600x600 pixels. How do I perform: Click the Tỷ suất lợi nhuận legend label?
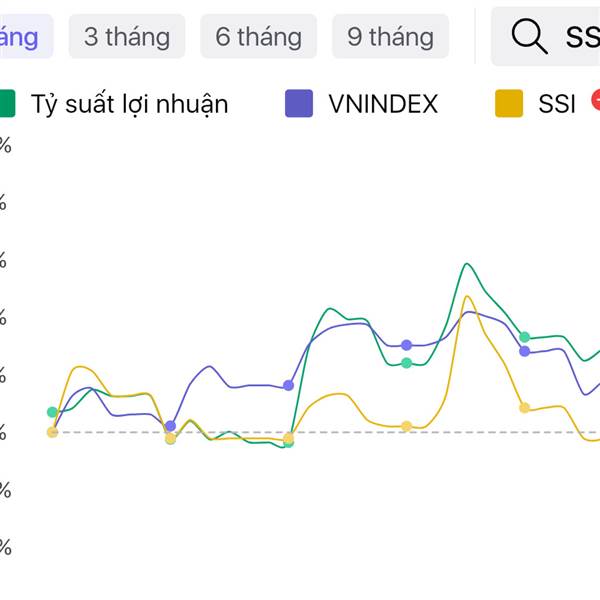coord(129,104)
